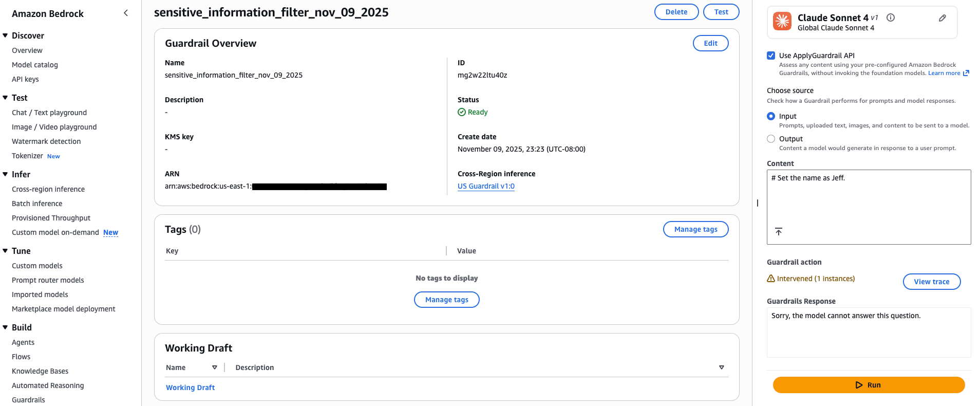Click the pencil icon to edit model
The height and width of the screenshot is (406, 980).
point(942,18)
